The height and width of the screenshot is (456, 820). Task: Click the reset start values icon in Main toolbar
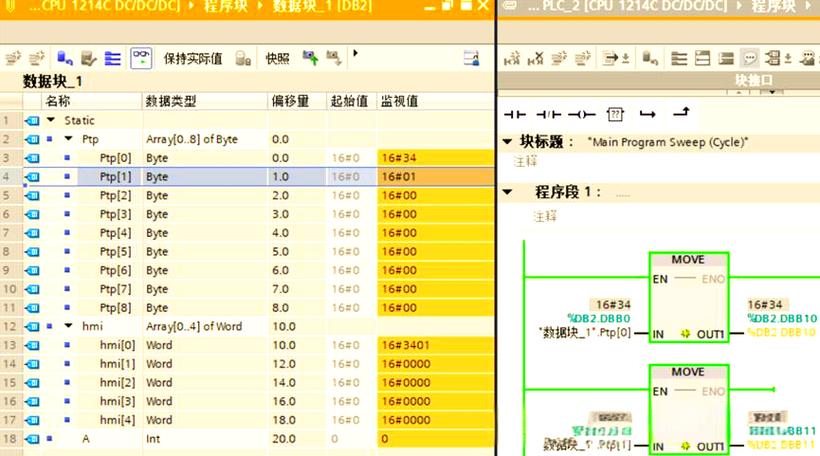650,58
